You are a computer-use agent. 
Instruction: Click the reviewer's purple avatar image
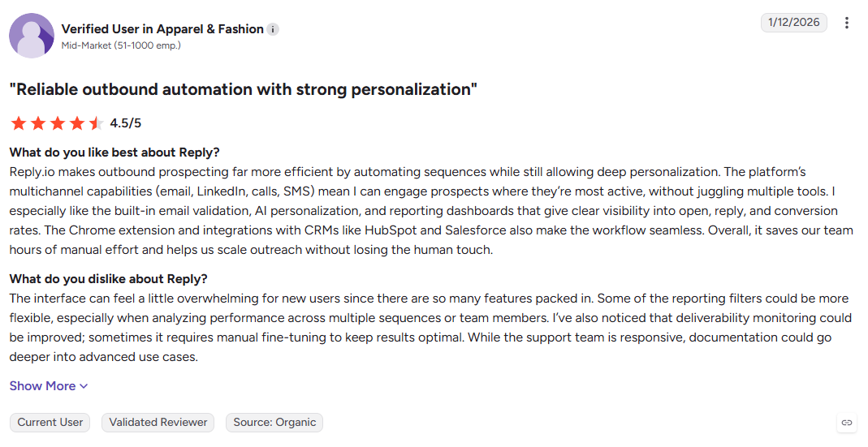(x=32, y=36)
